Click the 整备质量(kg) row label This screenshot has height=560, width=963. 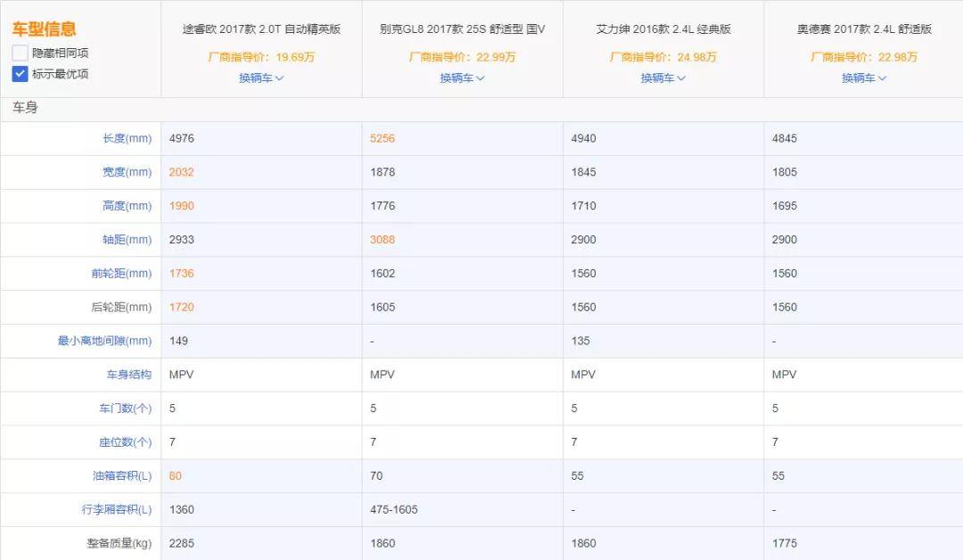(119, 543)
